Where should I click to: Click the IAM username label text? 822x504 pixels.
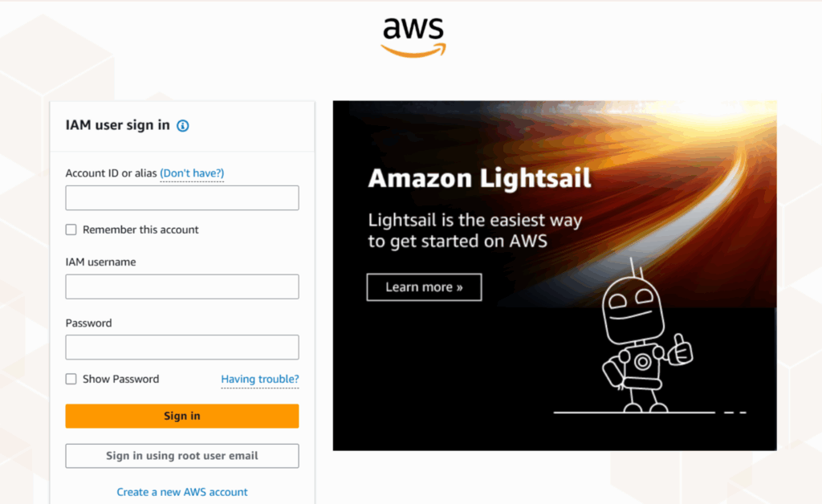[100, 262]
